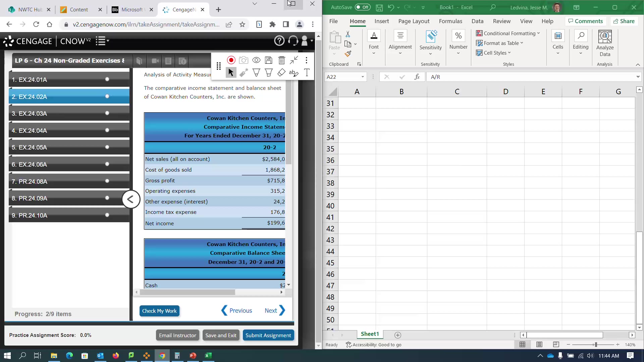Click the Cut scissors icon in Excel
Image resolution: width=644 pixels, height=362 pixels.
348,34
